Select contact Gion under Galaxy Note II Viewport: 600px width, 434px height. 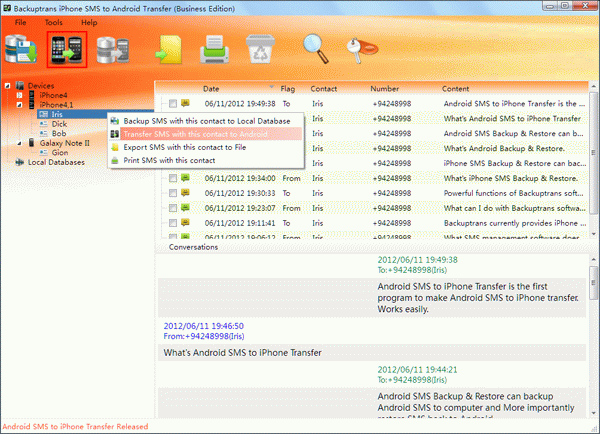coord(60,152)
